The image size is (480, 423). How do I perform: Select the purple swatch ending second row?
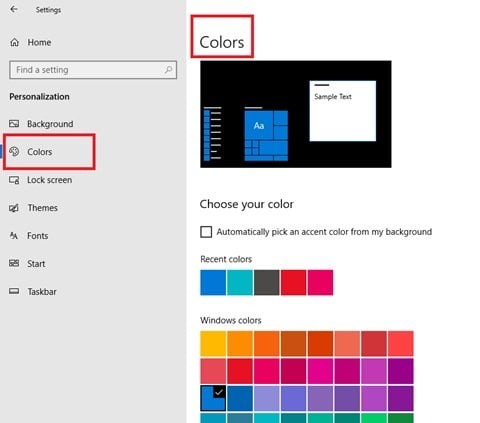coord(401,371)
